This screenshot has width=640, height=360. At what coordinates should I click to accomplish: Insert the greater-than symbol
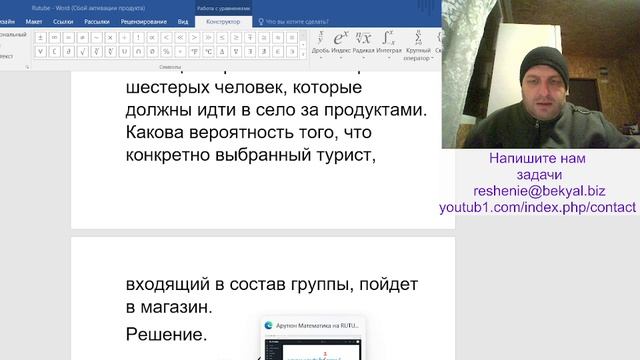[x=194, y=38]
